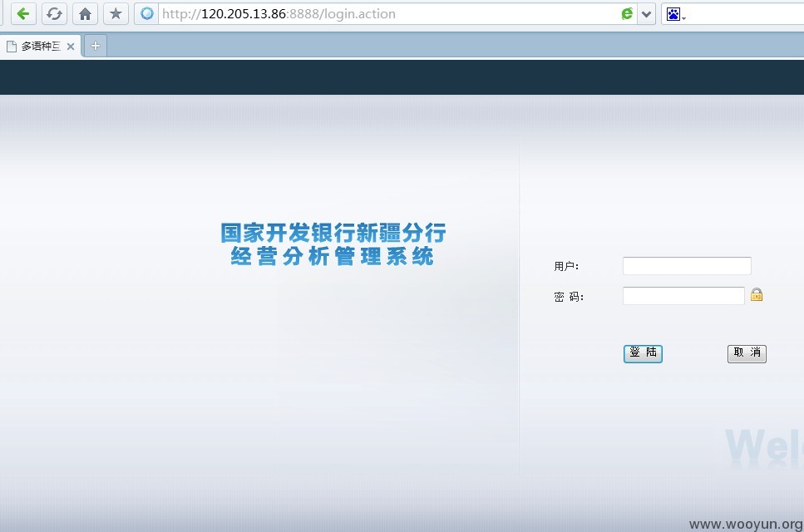Viewport: 804px width, 532px height.
Task: Select the 多语种 browser tab
Action: [41, 46]
